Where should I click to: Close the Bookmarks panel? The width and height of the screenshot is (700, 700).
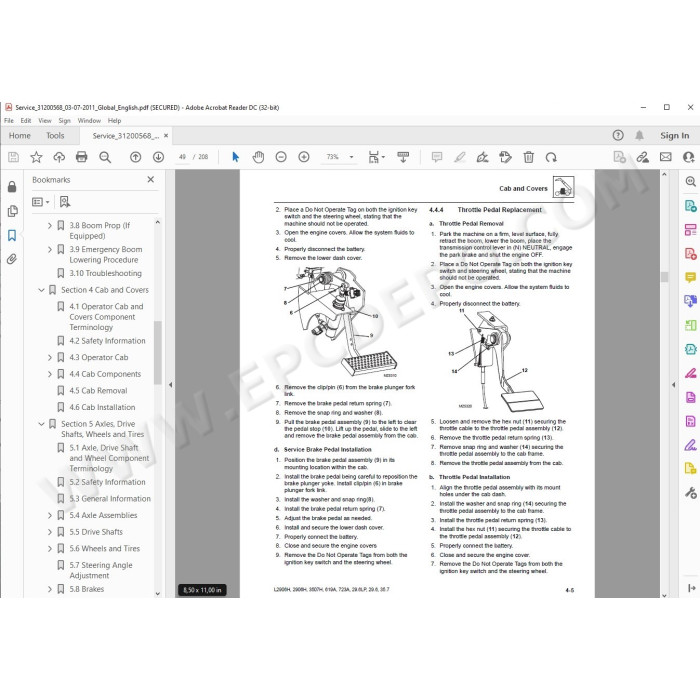[x=150, y=179]
